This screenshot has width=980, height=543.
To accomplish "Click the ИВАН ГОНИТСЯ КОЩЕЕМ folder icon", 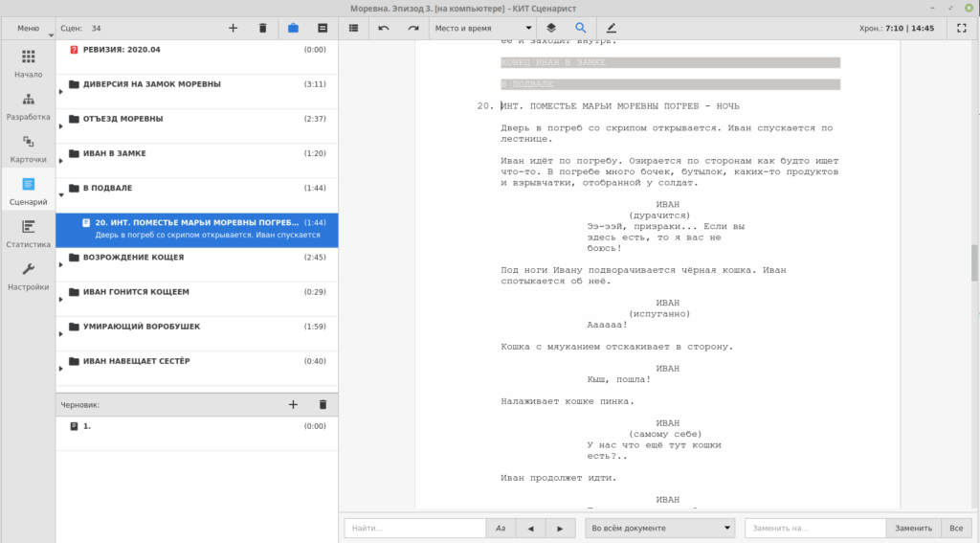I will tap(74, 291).
